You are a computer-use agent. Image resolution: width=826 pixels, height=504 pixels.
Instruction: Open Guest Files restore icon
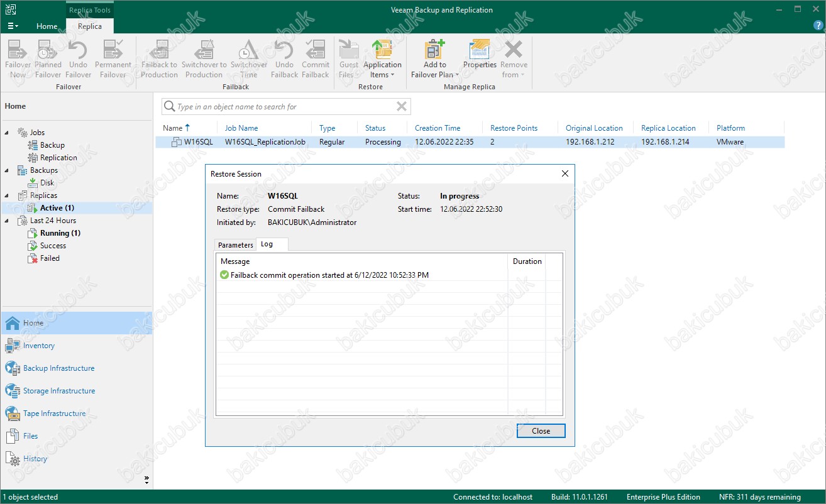click(348, 59)
